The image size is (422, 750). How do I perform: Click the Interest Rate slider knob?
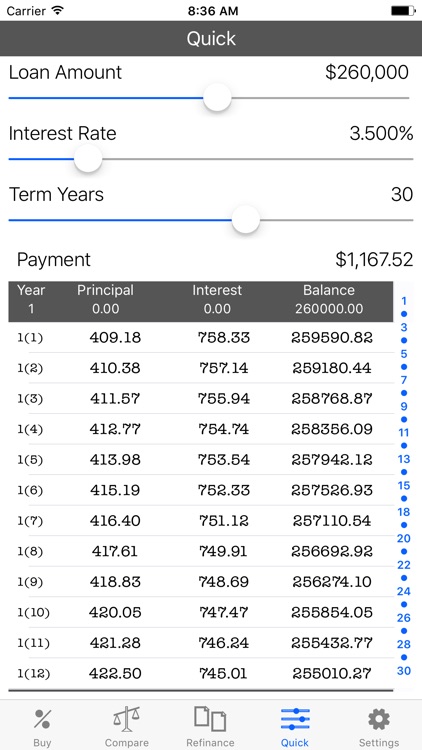pos(88,159)
